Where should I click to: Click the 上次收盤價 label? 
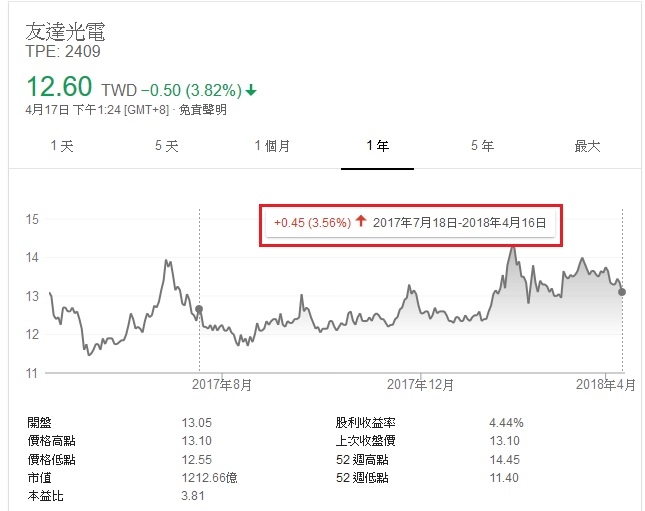(x=366, y=441)
